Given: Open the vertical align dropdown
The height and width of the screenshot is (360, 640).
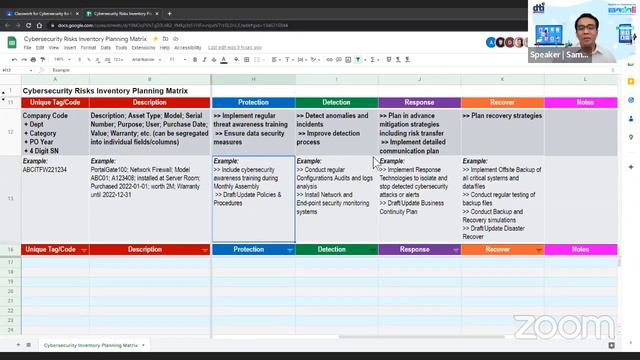Looking at the screenshot, I should [x=289, y=60].
